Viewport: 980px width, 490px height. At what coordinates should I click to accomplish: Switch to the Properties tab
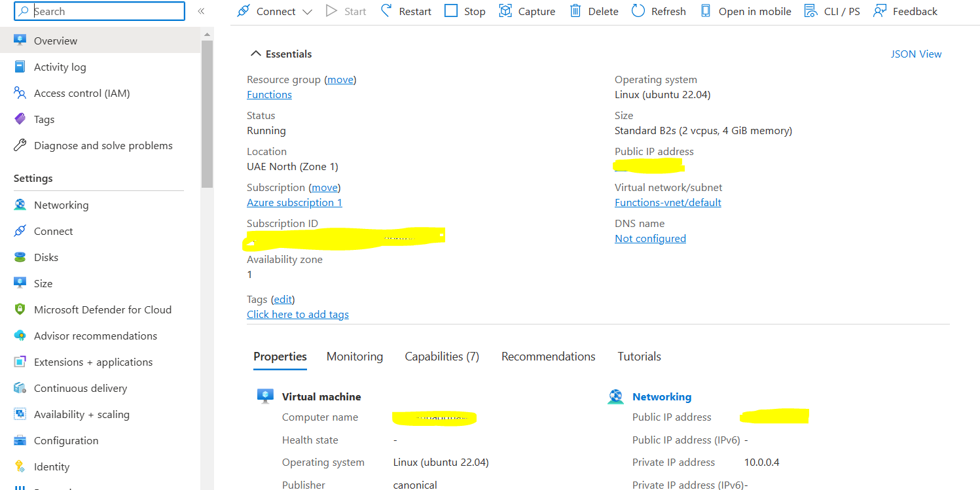[x=280, y=357]
